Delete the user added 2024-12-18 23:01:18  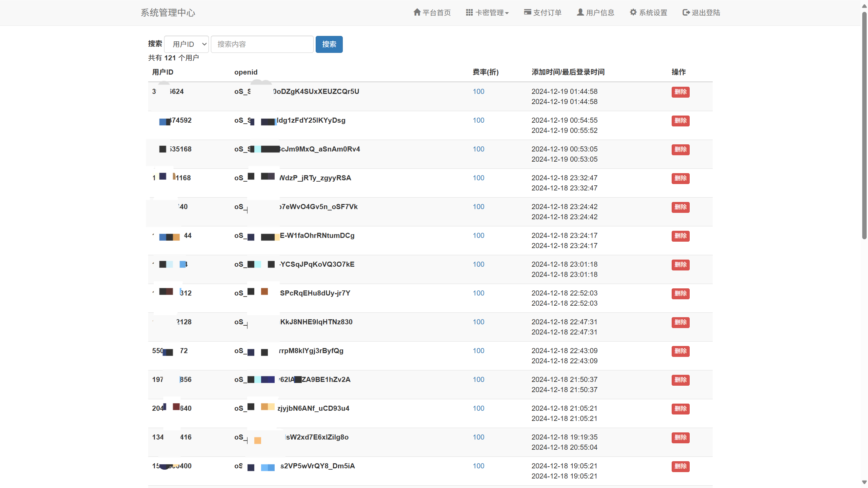[680, 265]
